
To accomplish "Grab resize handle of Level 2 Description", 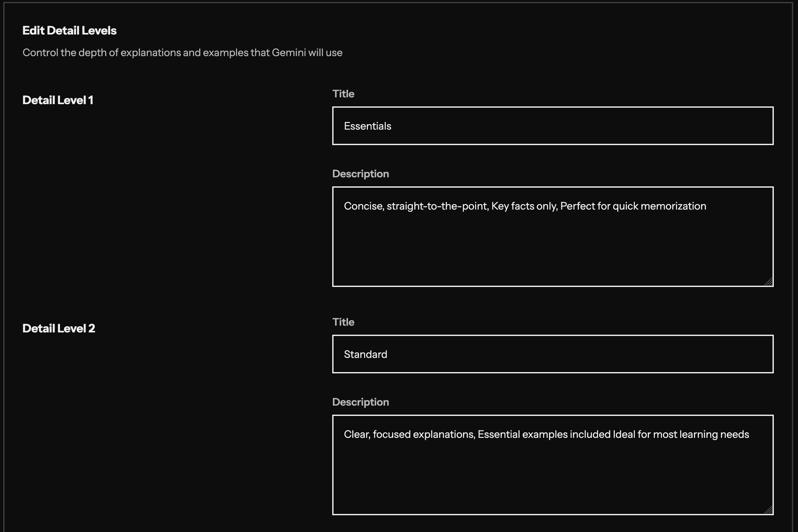I will click(768, 510).
